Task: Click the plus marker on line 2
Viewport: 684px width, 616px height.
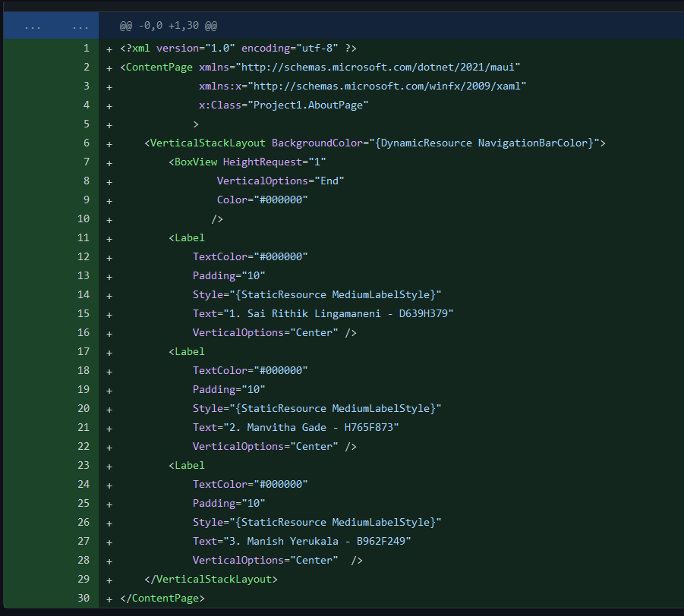Action: (109, 68)
